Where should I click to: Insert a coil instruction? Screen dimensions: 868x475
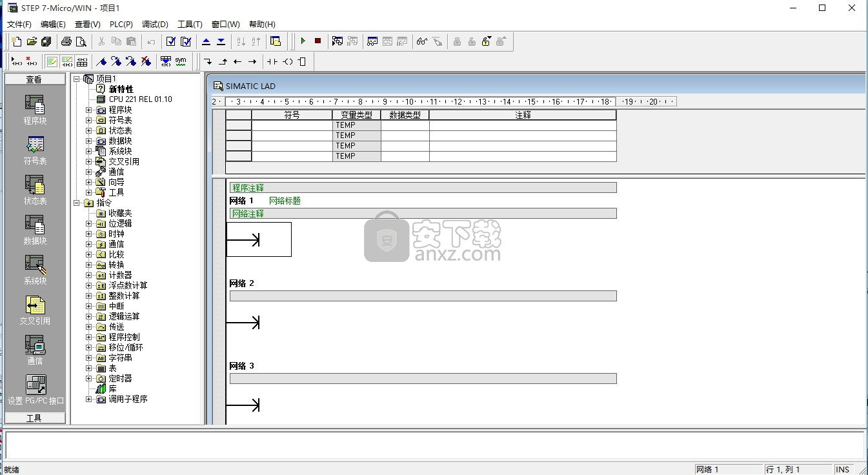[287, 61]
